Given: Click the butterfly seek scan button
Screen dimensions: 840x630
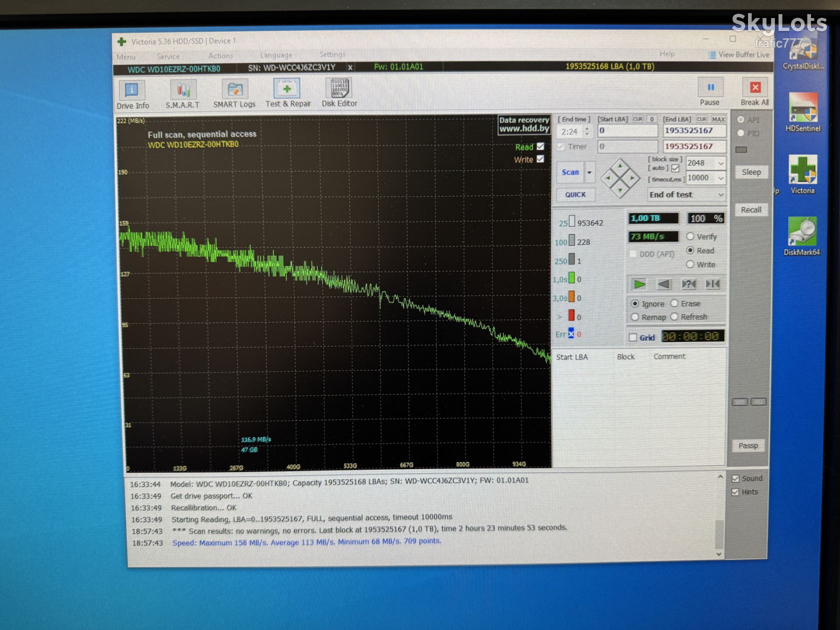Looking at the screenshot, I should pos(712,284).
